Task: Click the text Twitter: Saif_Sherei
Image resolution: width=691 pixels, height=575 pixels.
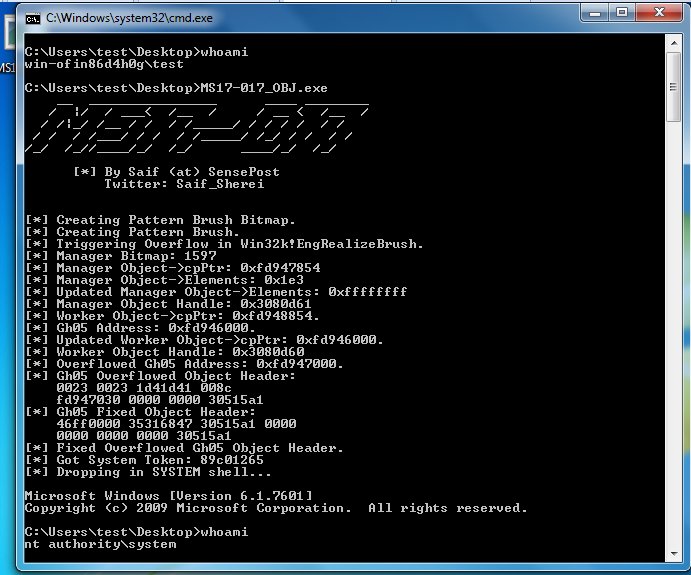Action: point(184,184)
